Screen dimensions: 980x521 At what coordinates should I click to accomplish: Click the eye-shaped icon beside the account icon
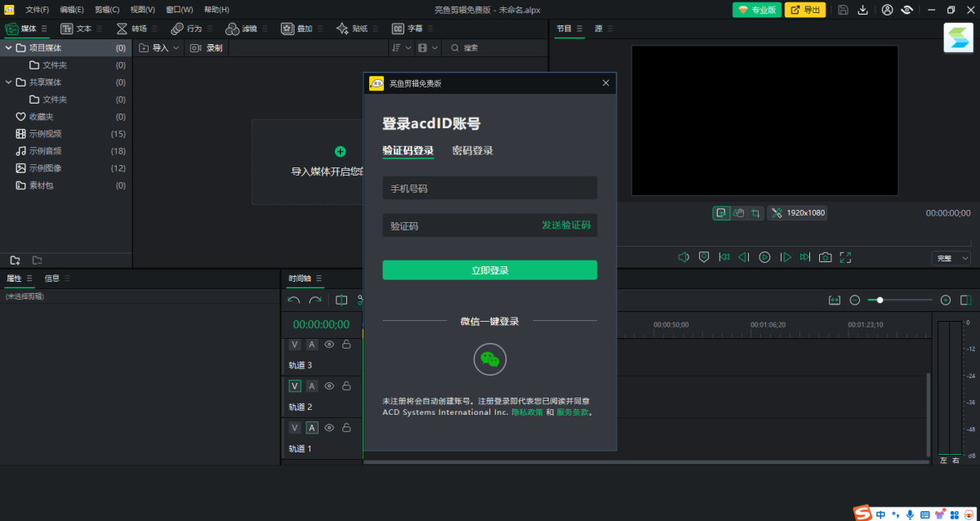click(x=907, y=10)
